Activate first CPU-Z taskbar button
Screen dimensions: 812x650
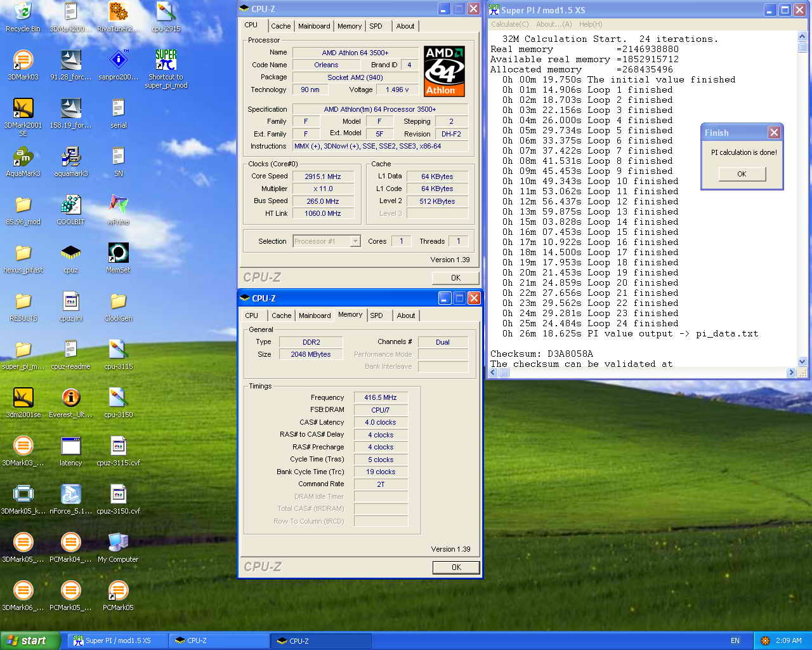(x=219, y=640)
